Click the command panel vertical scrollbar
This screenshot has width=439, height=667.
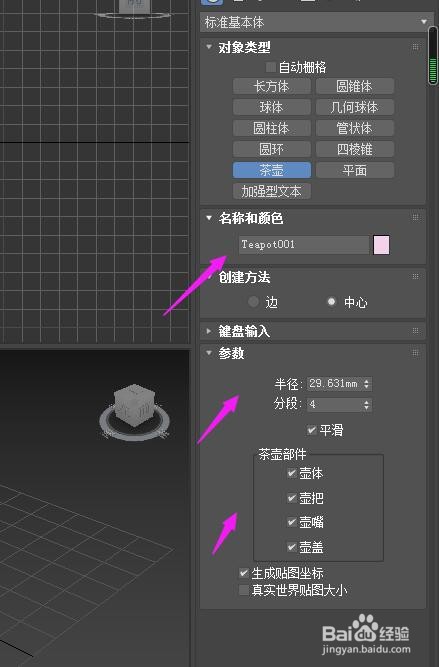pos(433,55)
